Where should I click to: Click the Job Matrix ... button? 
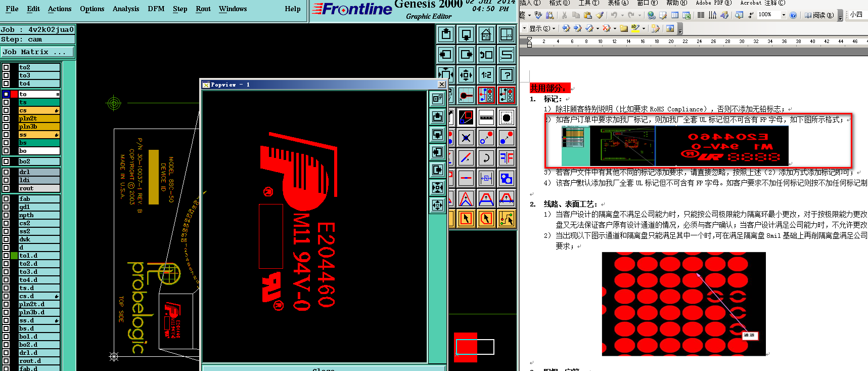(x=37, y=52)
